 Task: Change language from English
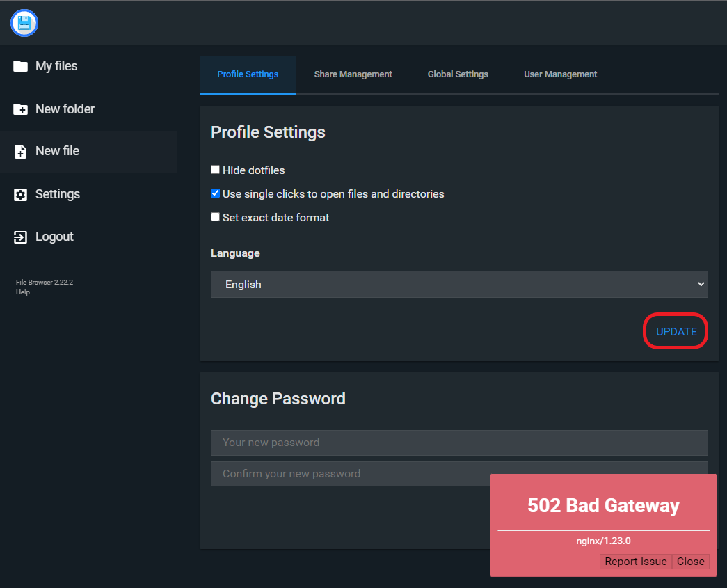[x=459, y=284]
